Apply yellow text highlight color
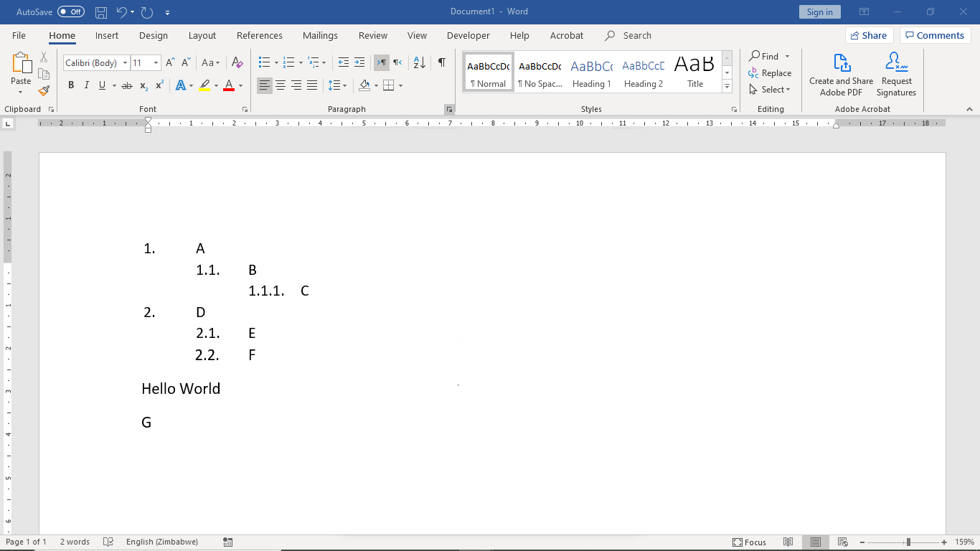980x551 pixels. click(204, 85)
